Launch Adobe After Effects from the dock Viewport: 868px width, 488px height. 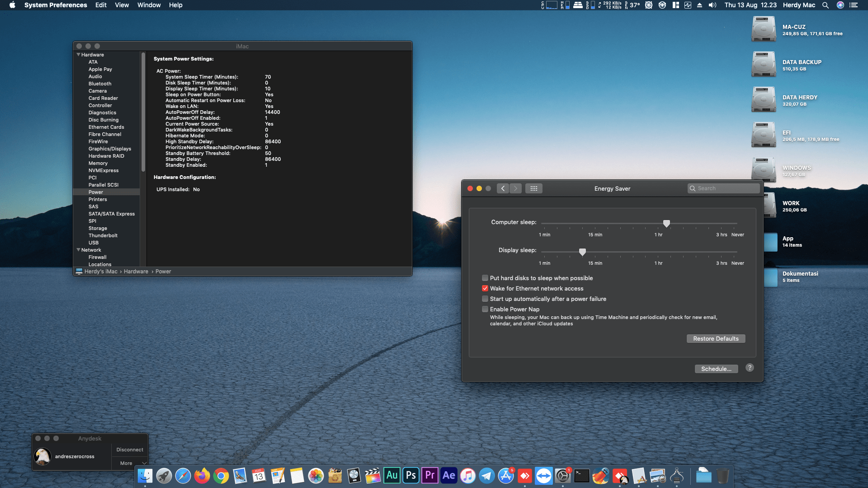[x=449, y=475]
